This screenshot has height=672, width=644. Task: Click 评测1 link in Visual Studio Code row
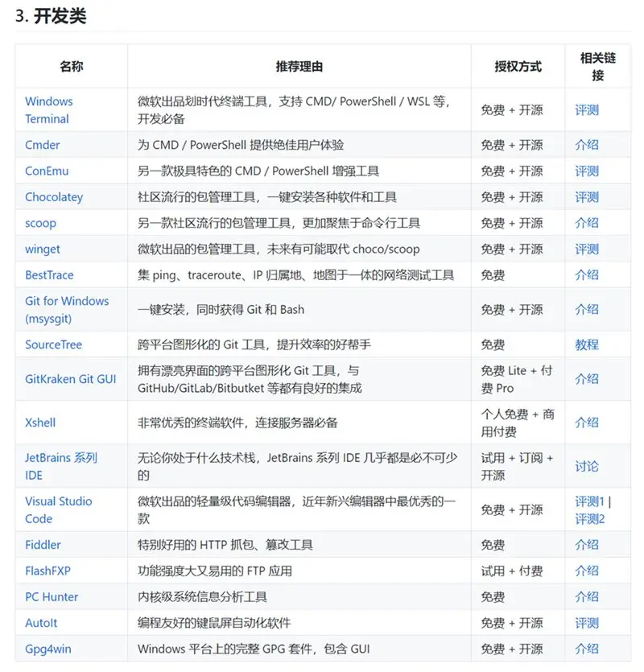point(589,501)
